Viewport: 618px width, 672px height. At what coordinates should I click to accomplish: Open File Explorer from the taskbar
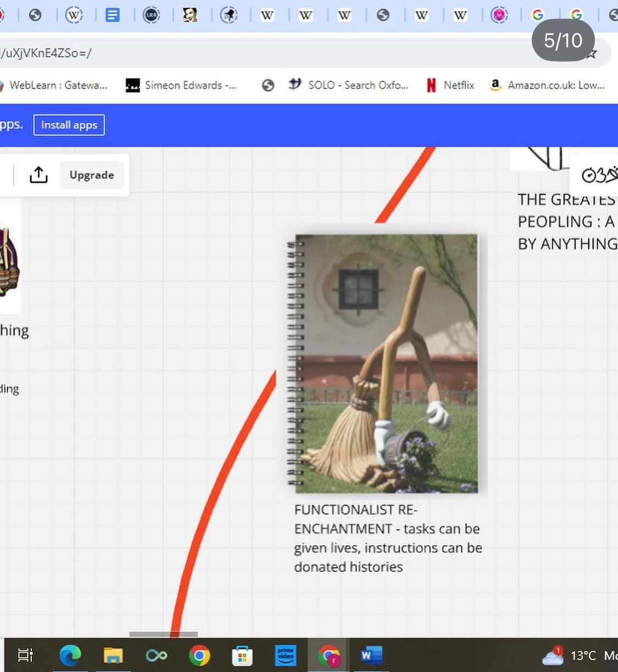click(x=113, y=655)
